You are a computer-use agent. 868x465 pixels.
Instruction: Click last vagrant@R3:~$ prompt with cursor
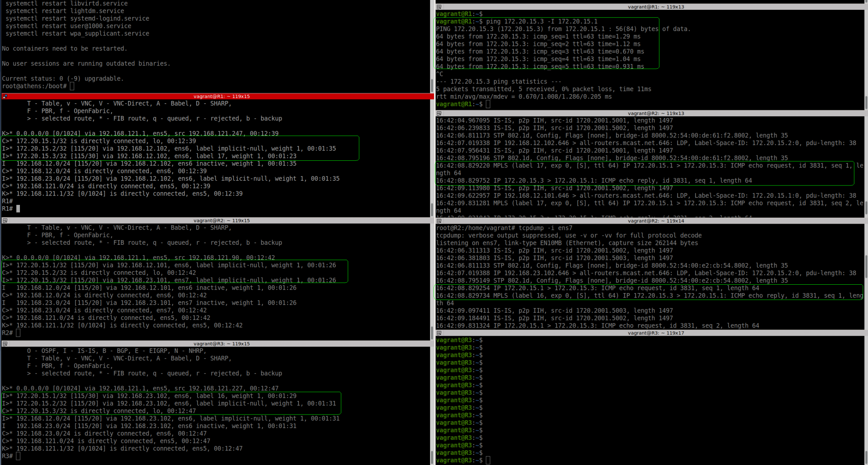pos(463,460)
